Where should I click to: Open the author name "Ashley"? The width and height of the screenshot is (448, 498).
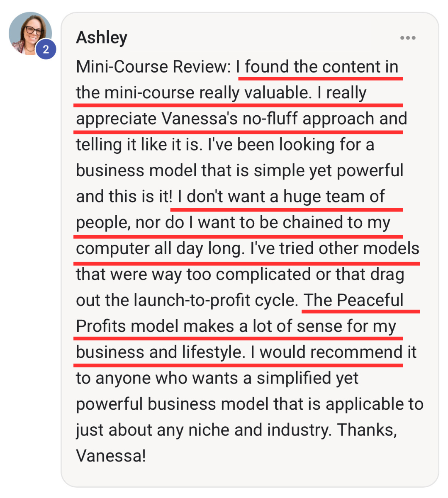pos(102,38)
